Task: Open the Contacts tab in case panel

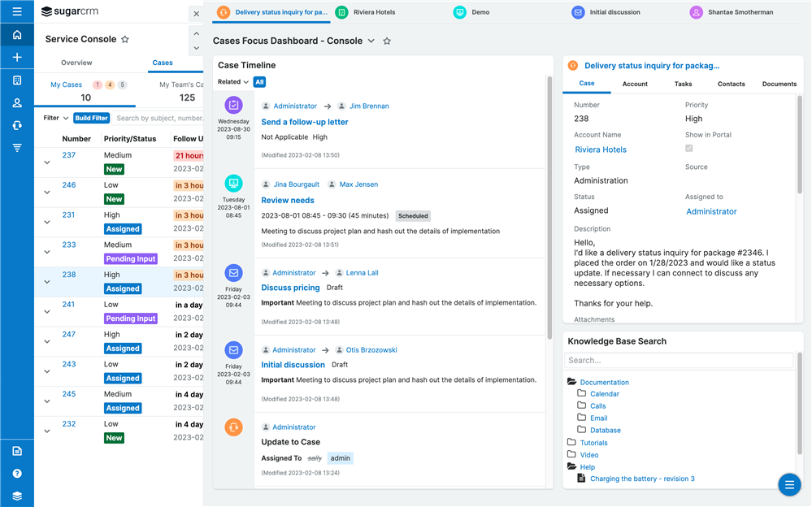Action: click(x=731, y=84)
